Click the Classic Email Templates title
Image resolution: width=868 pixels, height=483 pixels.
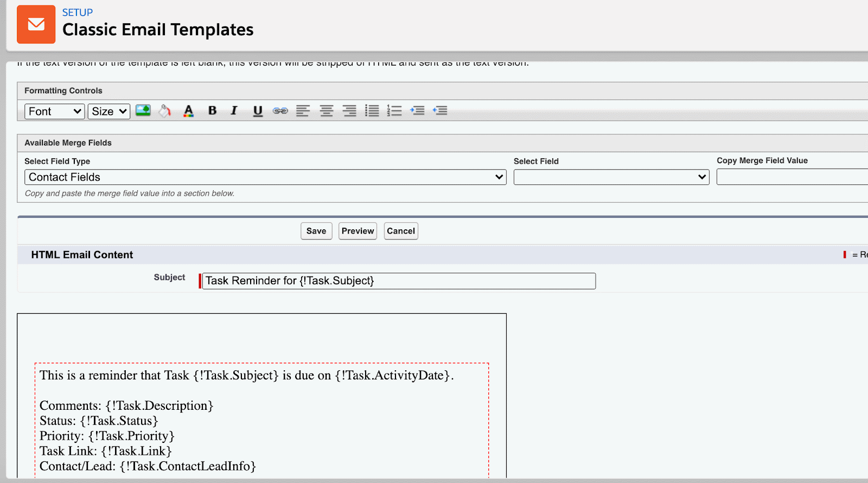pos(158,30)
